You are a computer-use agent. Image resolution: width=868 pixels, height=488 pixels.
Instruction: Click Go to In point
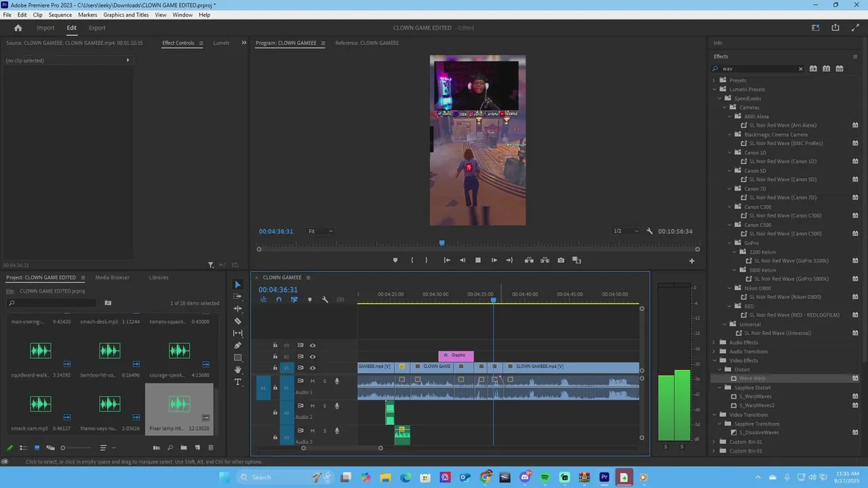[x=447, y=260]
